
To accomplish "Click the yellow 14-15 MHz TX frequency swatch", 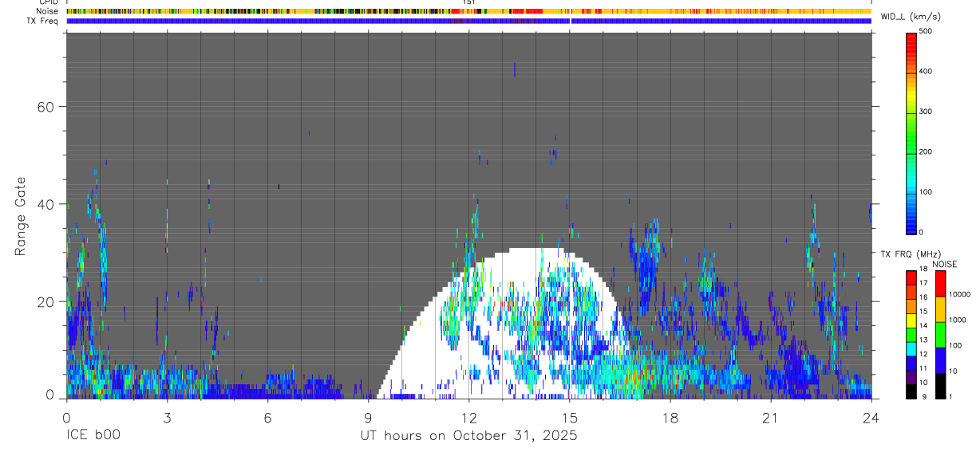I will point(911,319).
